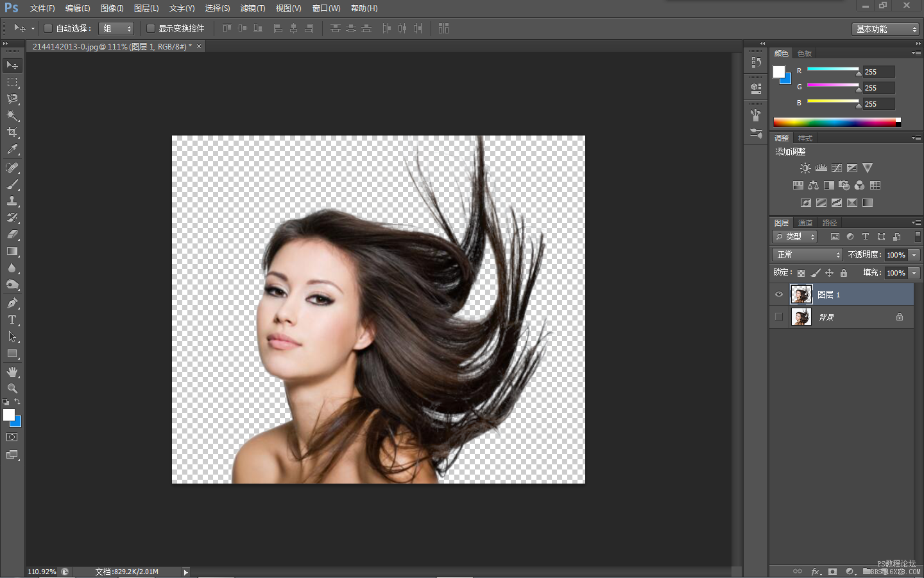Open 文件(F) menu

pyautogui.click(x=42, y=8)
